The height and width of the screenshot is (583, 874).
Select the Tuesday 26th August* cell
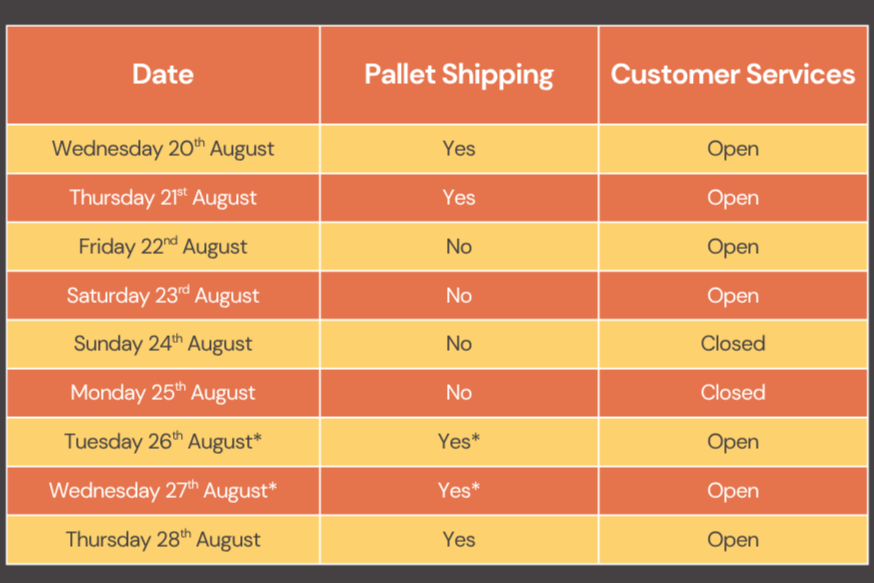pyautogui.click(x=163, y=441)
